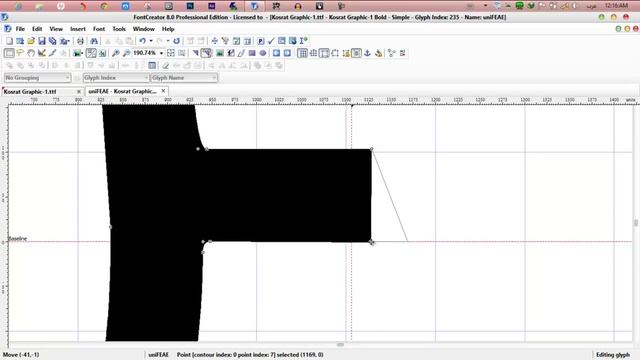Open the Glyph Name dropdown
Image resolution: width=640 pixels, height=360 pixels.
184,78
